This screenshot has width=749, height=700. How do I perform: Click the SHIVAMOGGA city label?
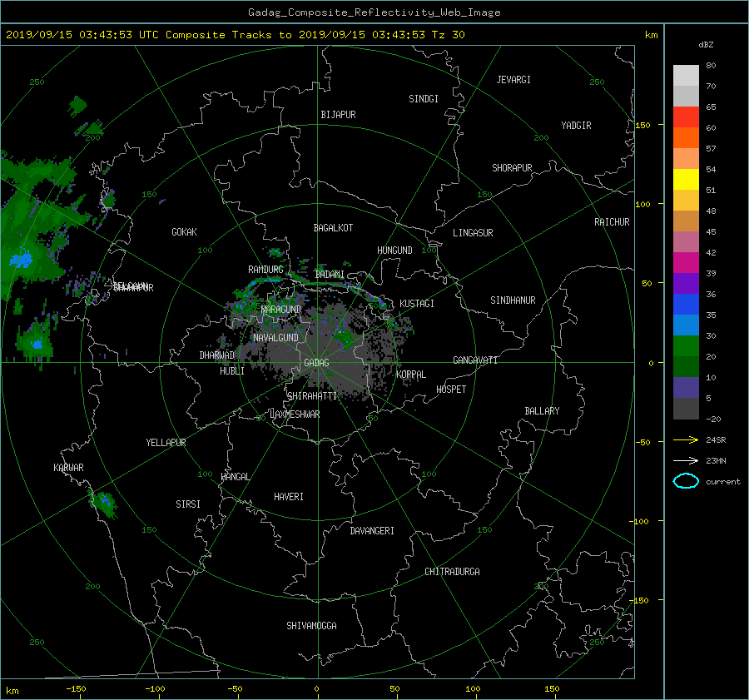pyautogui.click(x=311, y=625)
